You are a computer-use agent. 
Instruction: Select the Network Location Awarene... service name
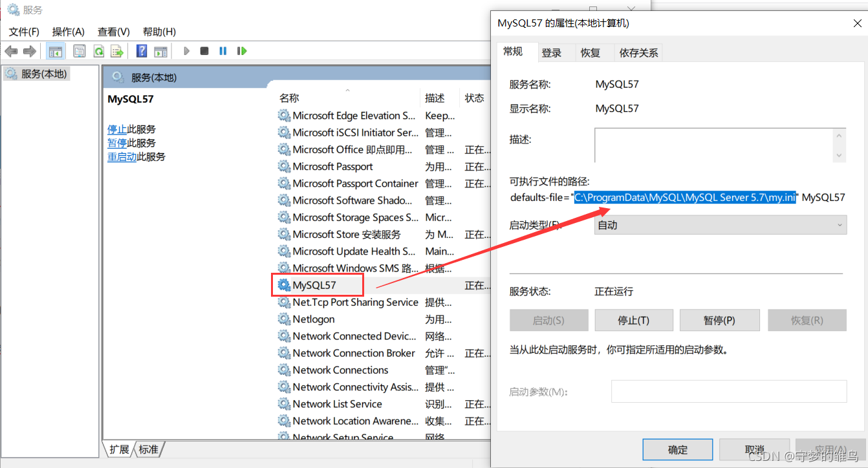coord(356,421)
